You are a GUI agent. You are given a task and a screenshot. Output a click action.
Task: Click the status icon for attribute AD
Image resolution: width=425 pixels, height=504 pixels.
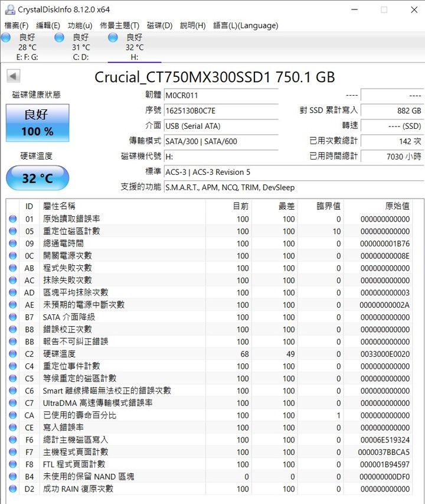click(x=13, y=292)
